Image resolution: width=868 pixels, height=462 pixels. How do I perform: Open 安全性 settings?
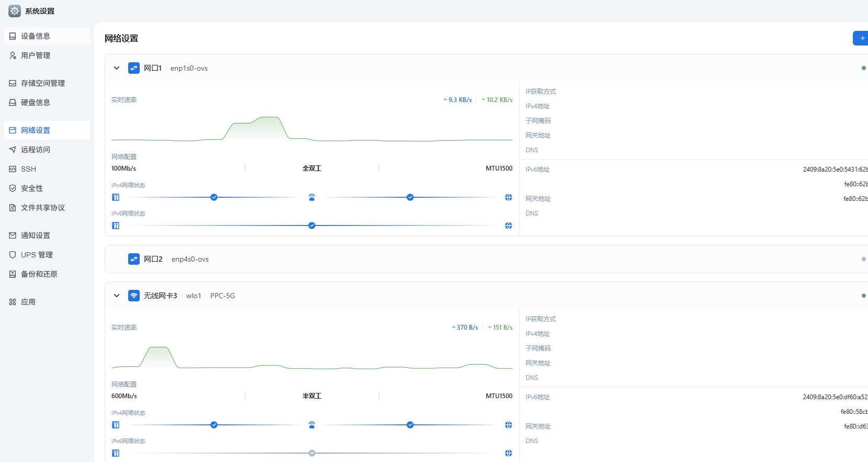tap(47, 188)
